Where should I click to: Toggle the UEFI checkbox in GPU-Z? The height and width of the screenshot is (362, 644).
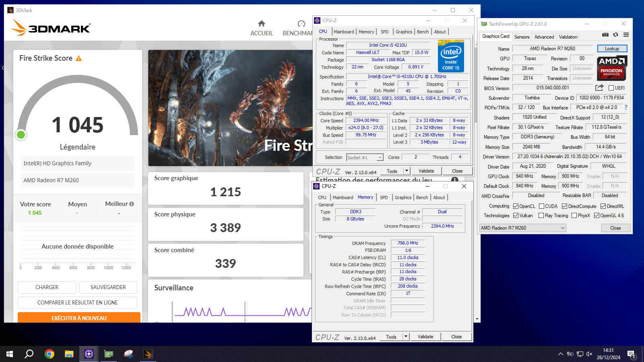point(611,88)
